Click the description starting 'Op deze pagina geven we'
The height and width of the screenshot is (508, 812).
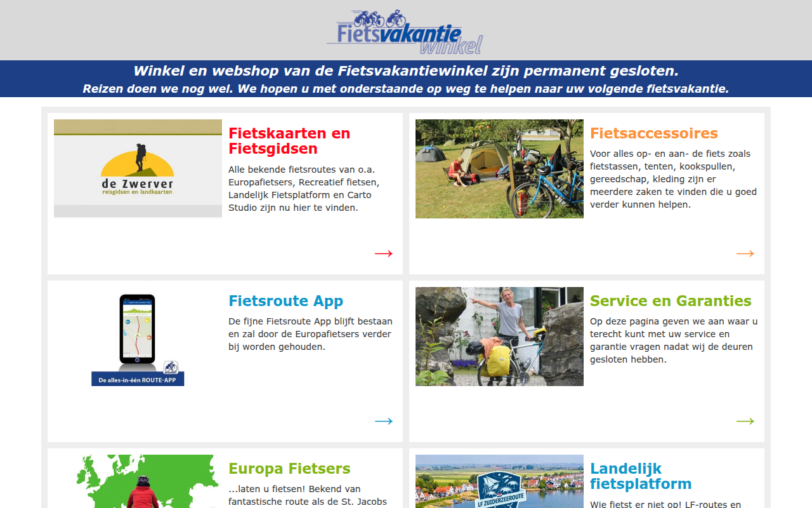(674, 340)
